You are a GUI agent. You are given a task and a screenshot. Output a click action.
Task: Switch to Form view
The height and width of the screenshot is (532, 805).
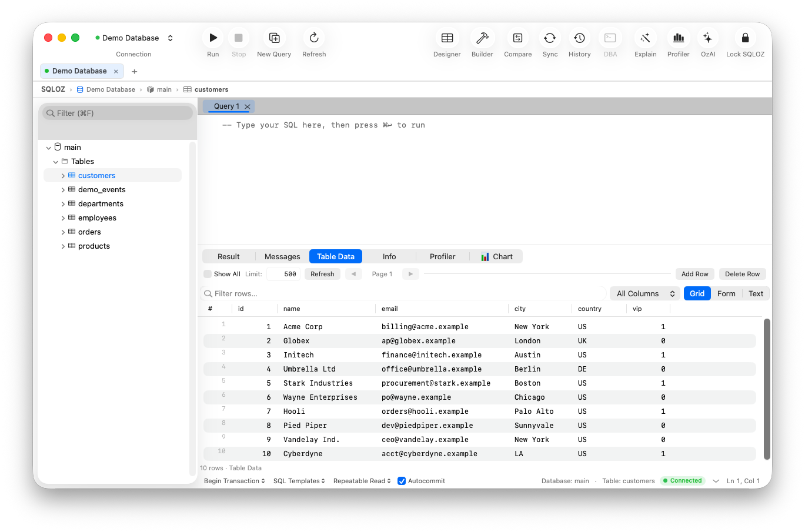click(726, 293)
